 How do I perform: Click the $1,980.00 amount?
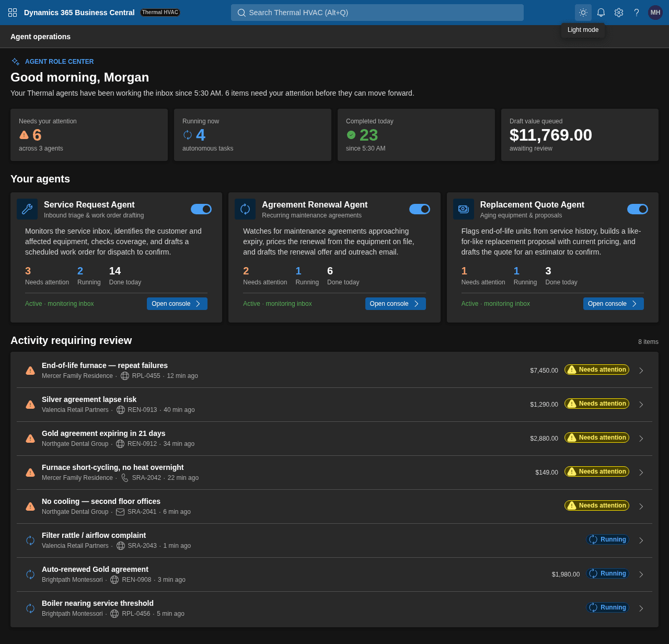click(x=566, y=574)
